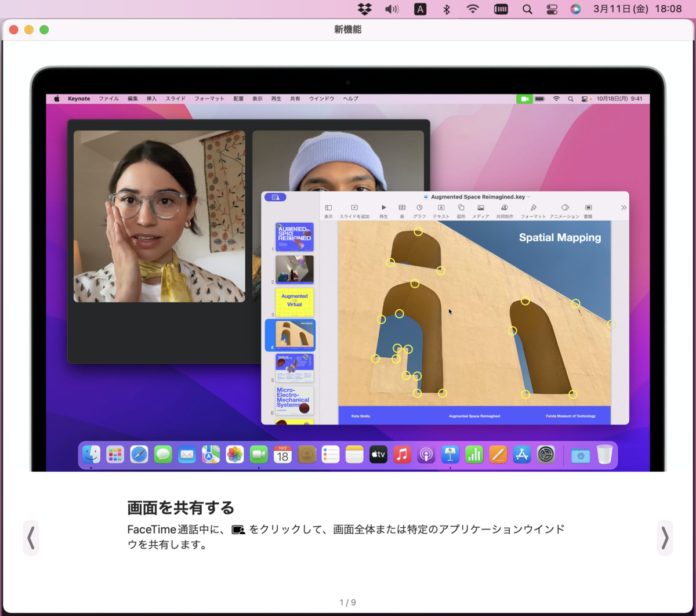Select the グラフ chart icon
The height and width of the screenshot is (616, 696).
pos(419,207)
